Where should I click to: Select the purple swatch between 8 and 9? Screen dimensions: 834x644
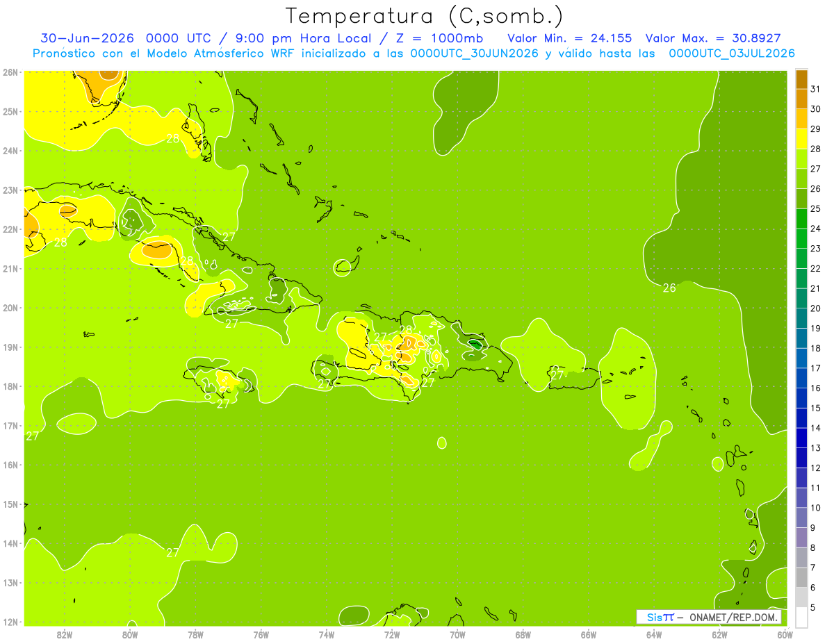point(801,538)
